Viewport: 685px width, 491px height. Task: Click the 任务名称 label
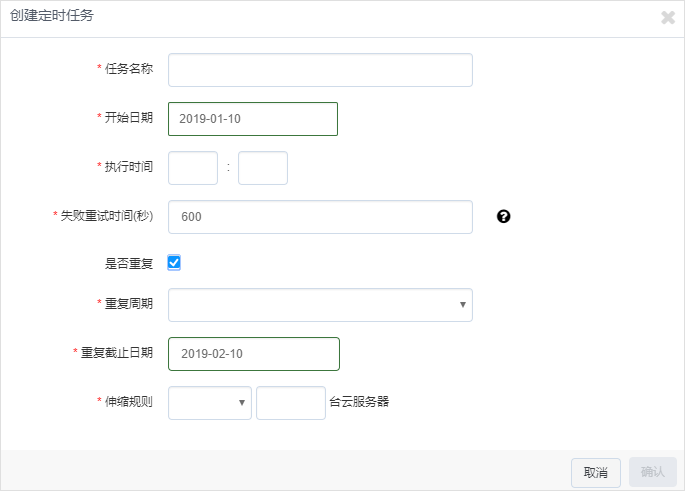129,69
